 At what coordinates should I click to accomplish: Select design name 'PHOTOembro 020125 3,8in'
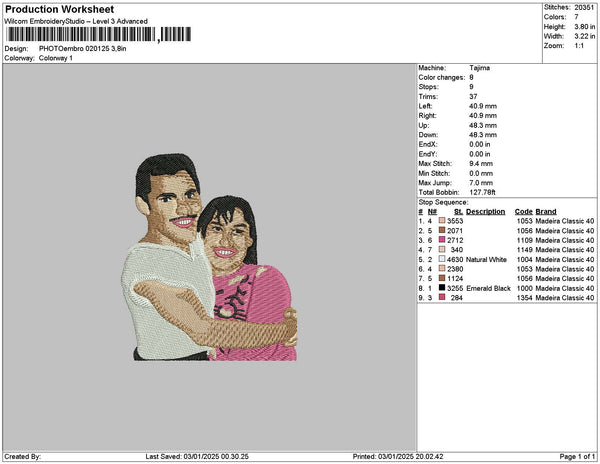pos(83,49)
